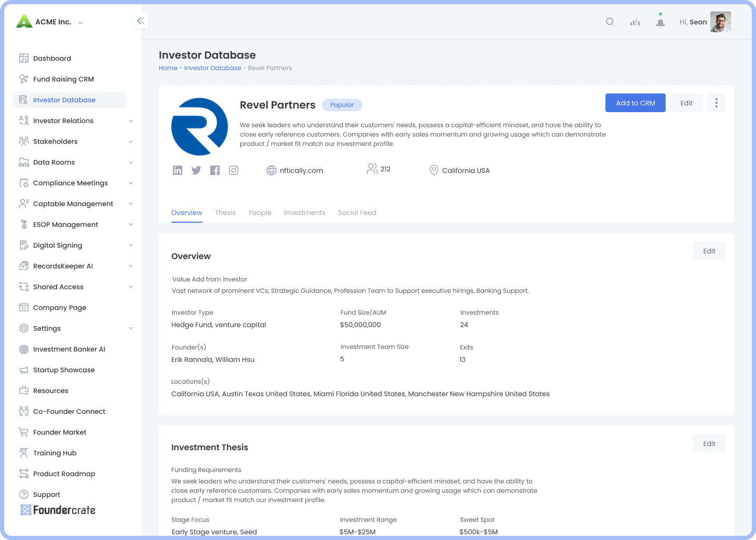Expand Settings submenu chevron
This screenshot has width=756, height=540.
coord(131,328)
